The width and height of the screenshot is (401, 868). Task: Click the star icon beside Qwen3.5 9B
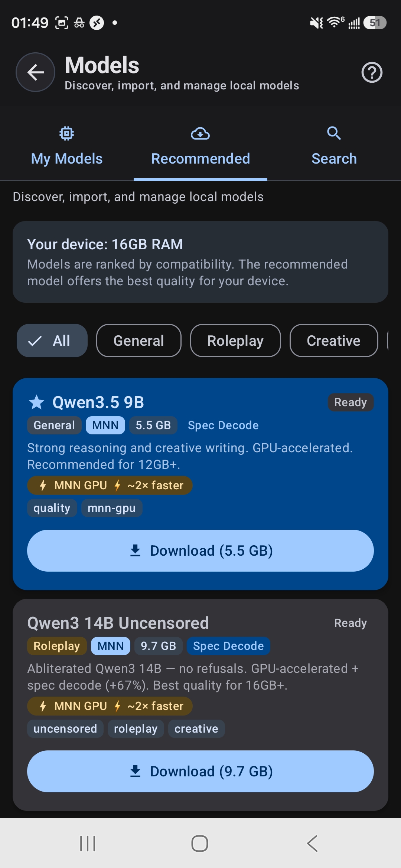pos(36,402)
